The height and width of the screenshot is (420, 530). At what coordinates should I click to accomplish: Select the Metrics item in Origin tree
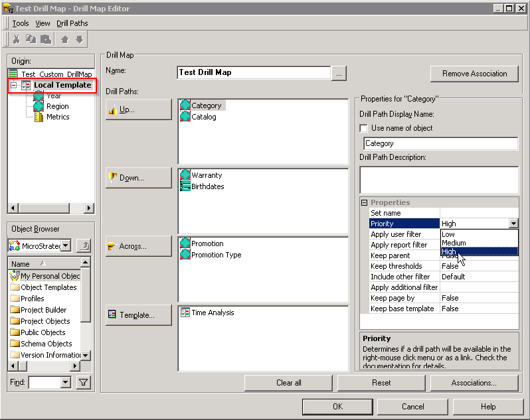coord(58,117)
